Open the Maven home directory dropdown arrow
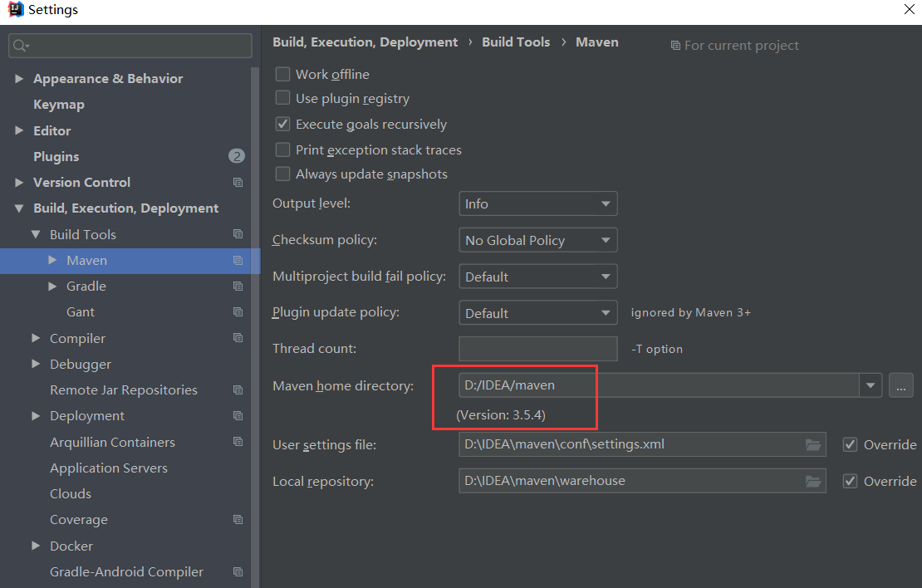The image size is (922, 588). pyautogui.click(x=871, y=385)
